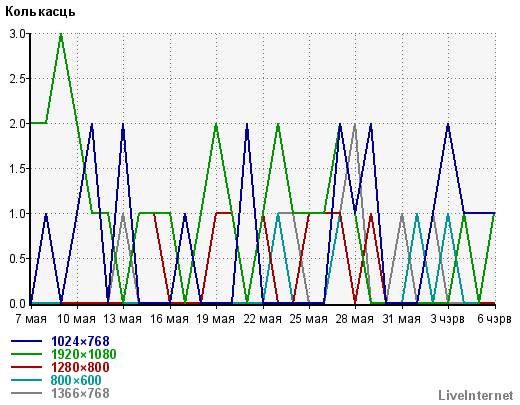Click the 7 мая axis label
This screenshot has height=405, width=520.
pyautogui.click(x=31, y=319)
